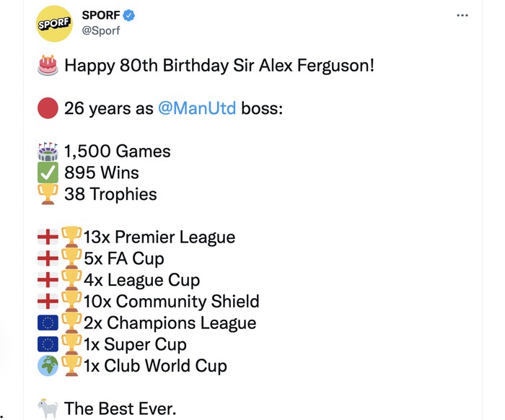This screenshot has height=420, width=505.
Task: Click the red circle emoji
Action: [x=48, y=108]
